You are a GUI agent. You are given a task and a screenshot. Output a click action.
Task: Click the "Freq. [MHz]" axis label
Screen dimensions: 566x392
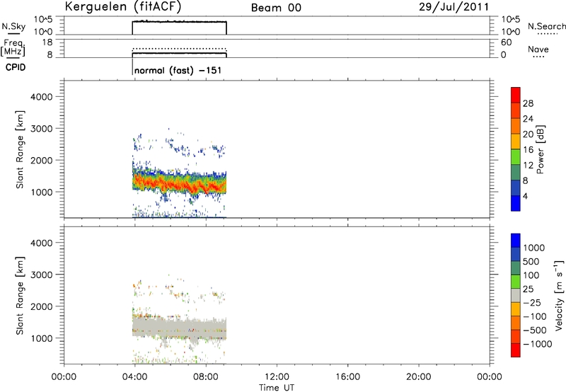pyautogui.click(x=13, y=48)
